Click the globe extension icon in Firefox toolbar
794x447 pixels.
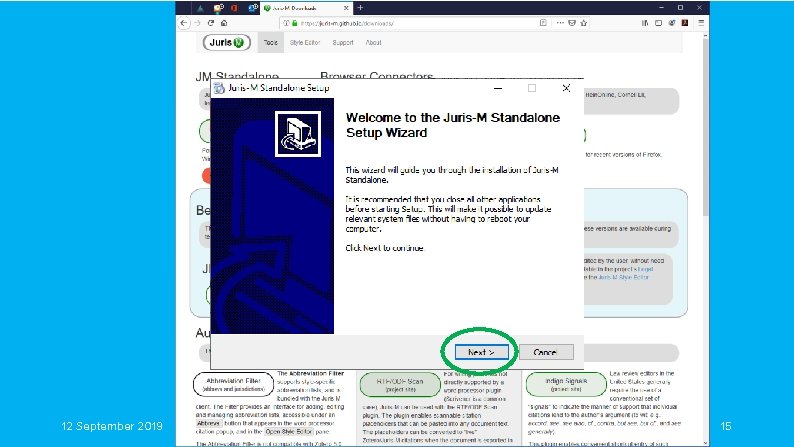point(672,23)
